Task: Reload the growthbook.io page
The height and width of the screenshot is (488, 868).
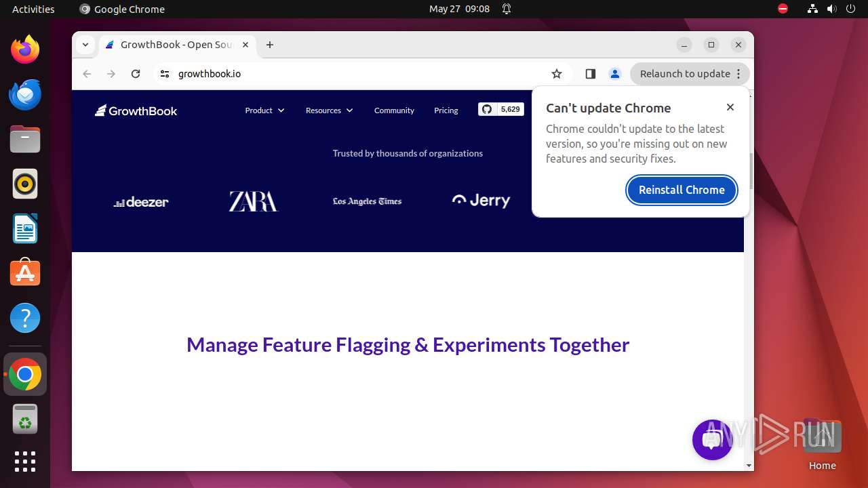Action: (136, 74)
